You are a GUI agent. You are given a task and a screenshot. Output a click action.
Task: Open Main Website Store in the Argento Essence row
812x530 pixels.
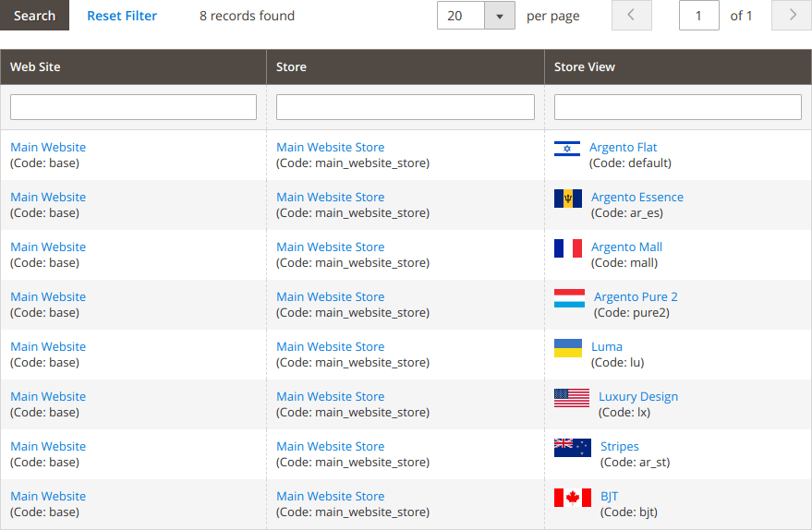(331, 198)
